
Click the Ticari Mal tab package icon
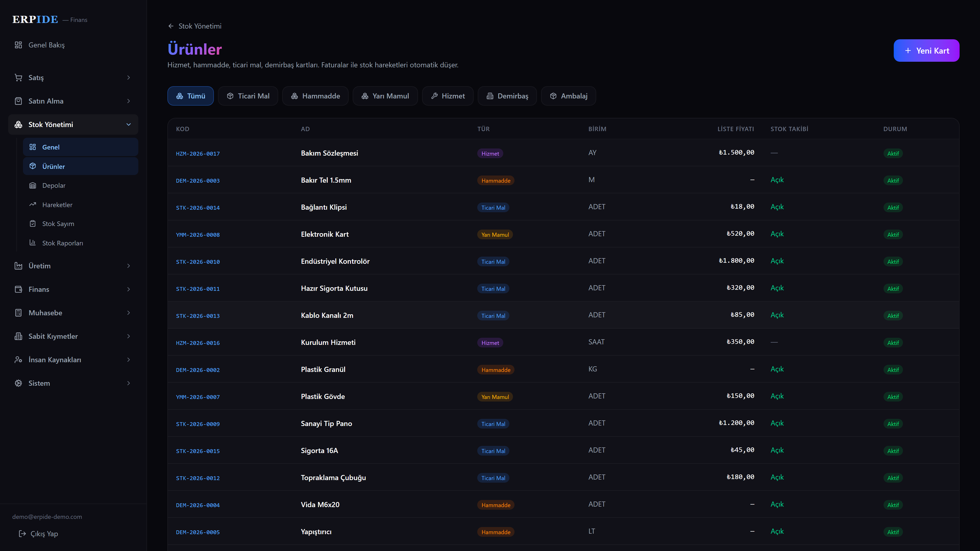(x=230, y=96)
